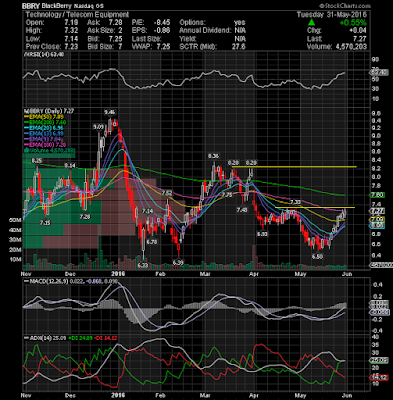
Task: Click the 9.46 peak price label
Action: (110, 112)
